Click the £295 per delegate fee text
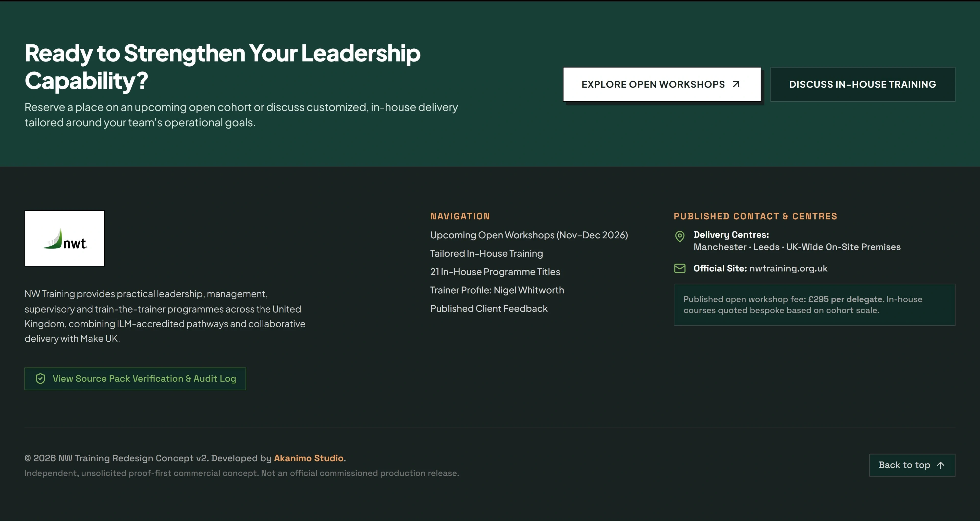 tap(846, 299)
